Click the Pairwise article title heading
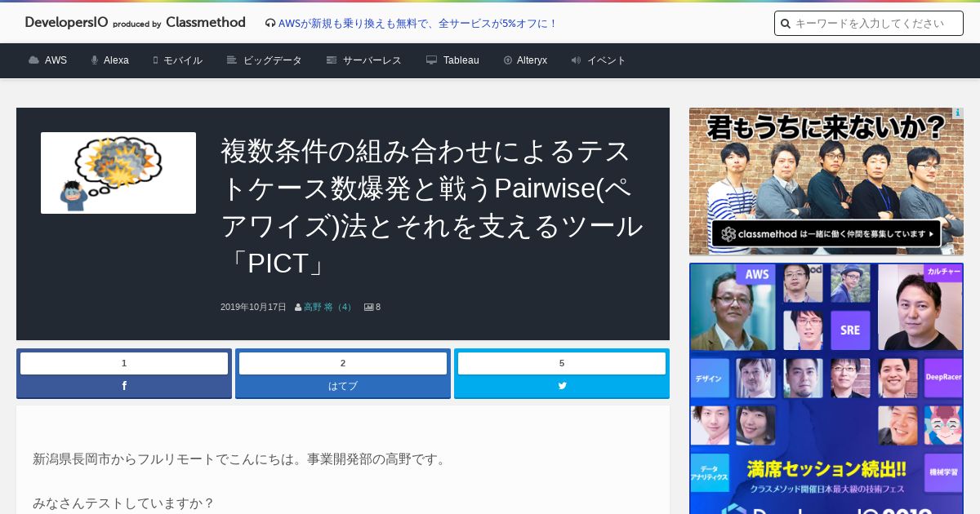This screenshot has height=514, width=980. click(433, 207)
